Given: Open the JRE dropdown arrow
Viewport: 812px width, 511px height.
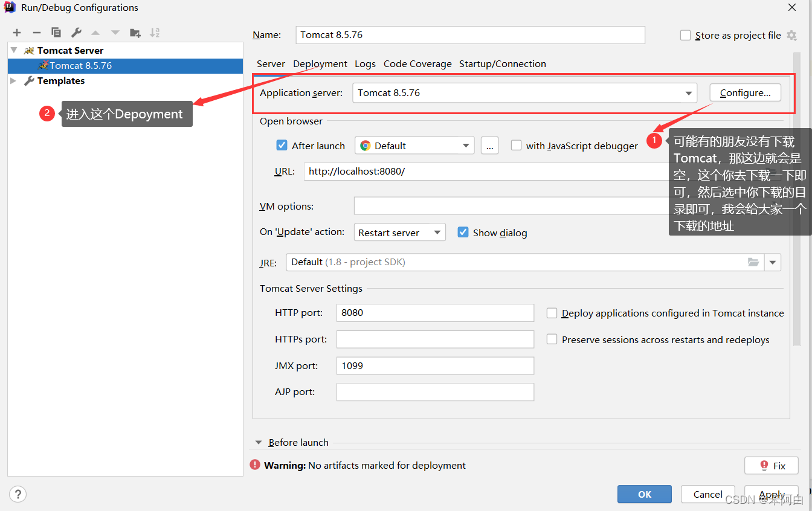Looking at the screenshot, I should pos(773,263).
